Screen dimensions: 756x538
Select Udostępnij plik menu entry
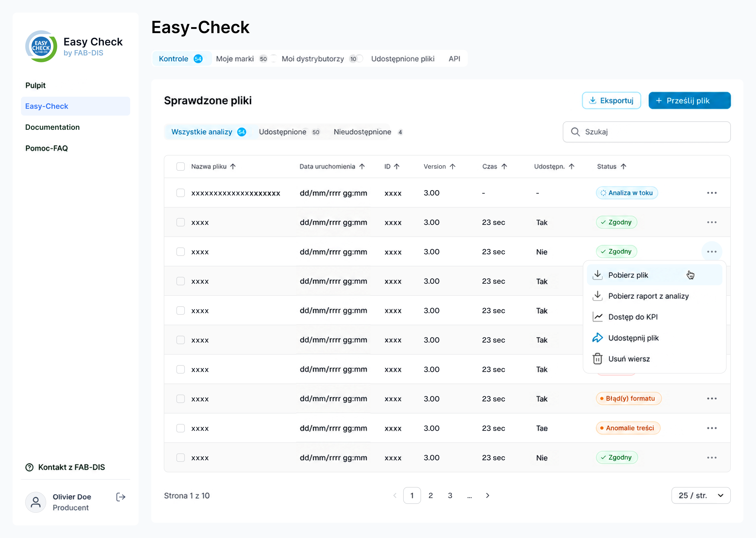pos(654,338)
